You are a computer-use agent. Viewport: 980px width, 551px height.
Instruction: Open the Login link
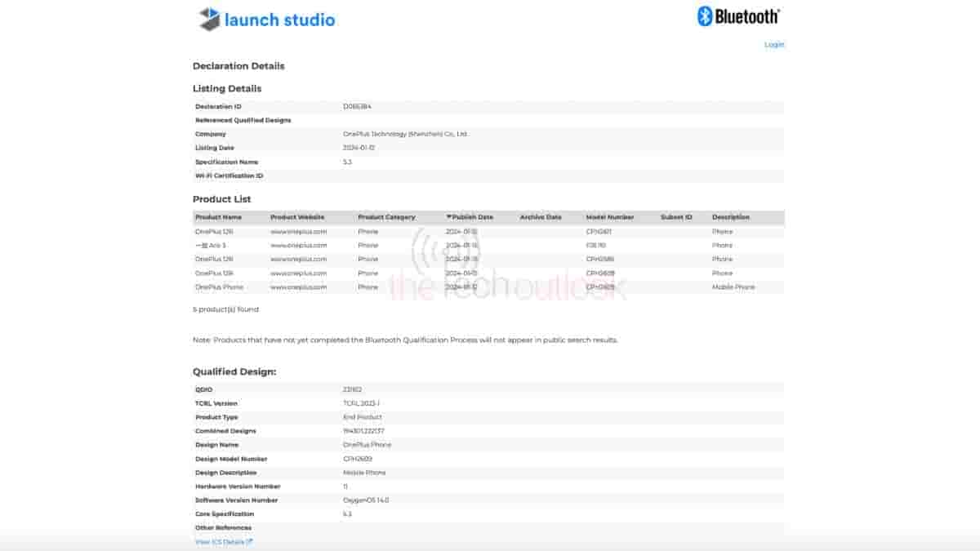(773, 45)
